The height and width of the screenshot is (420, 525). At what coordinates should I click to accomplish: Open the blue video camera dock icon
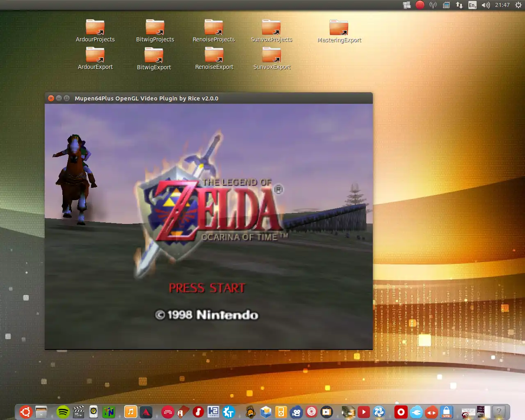[296, 412]
